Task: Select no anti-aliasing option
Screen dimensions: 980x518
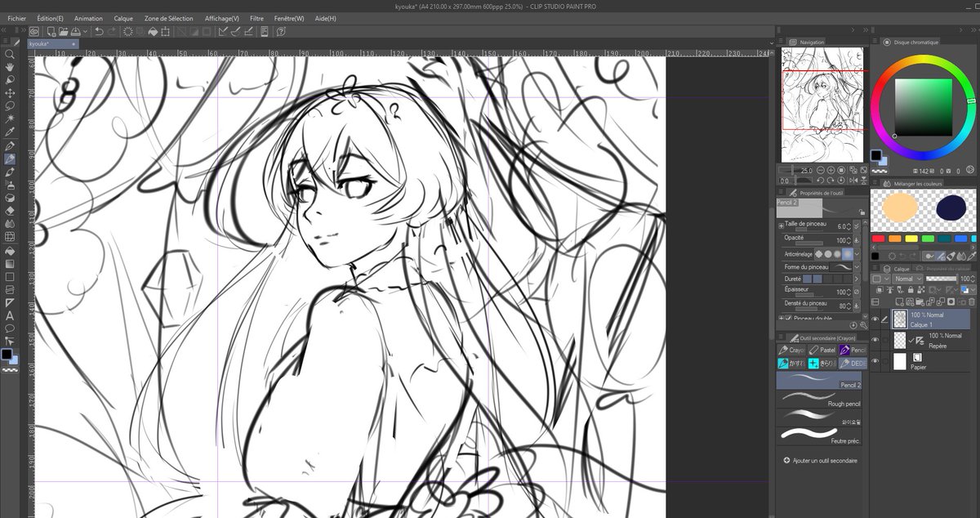Action: coord(817,253)
